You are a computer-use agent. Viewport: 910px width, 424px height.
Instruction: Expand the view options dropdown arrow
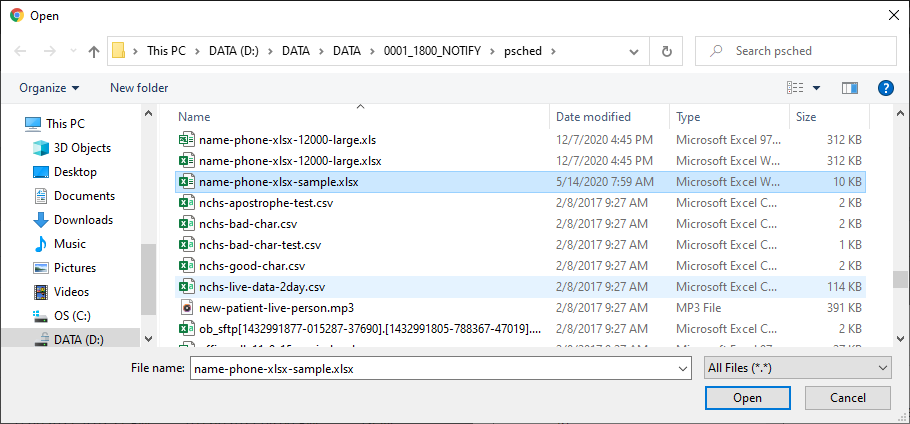click(x=817, y=88)
